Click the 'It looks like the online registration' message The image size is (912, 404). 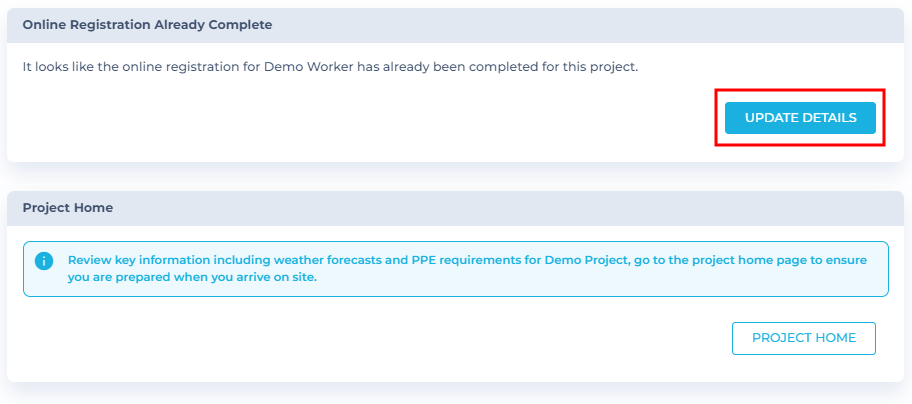[330, 67]
